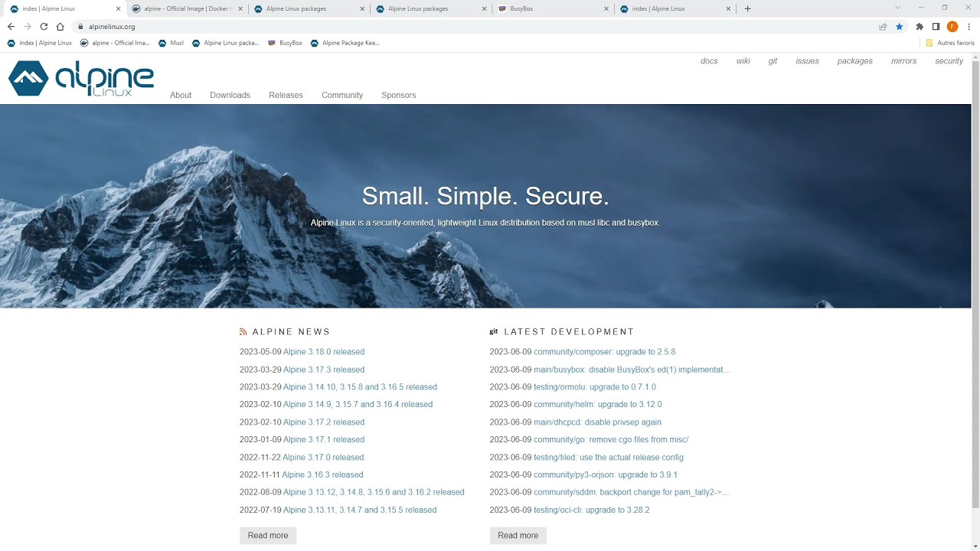Open the orange profile avatar
This screenshot has width=980, height=551.
click(x=952, y=26)
